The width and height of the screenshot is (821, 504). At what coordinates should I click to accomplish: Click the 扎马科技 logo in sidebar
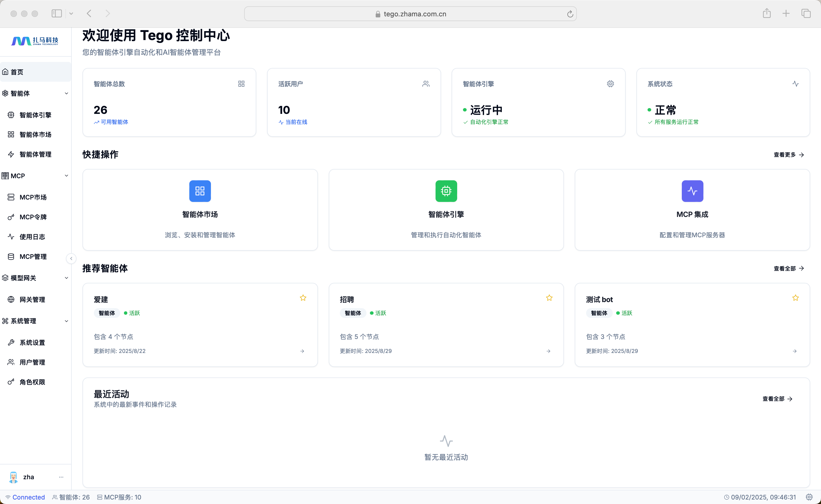[35, 41]
